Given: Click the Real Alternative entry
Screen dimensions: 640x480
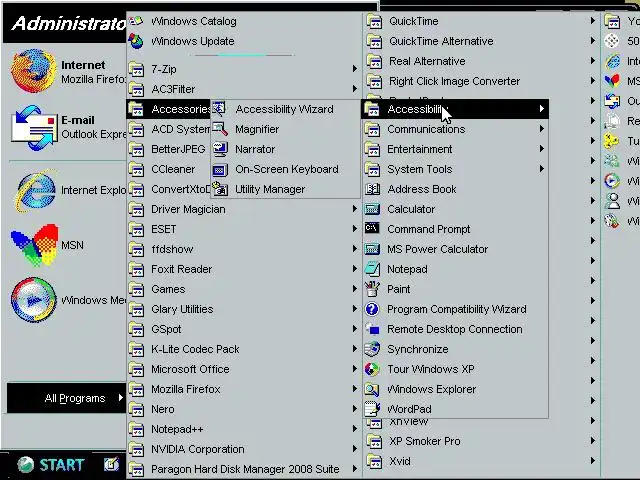Looking at the screenshot, I should [481, 61].
